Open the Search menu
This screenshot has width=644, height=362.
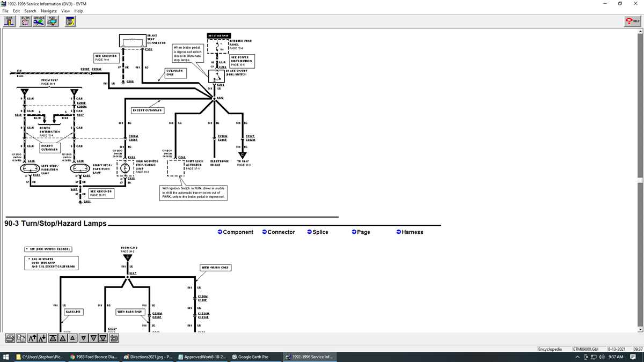pyautogui.click(x=30, y=11)
